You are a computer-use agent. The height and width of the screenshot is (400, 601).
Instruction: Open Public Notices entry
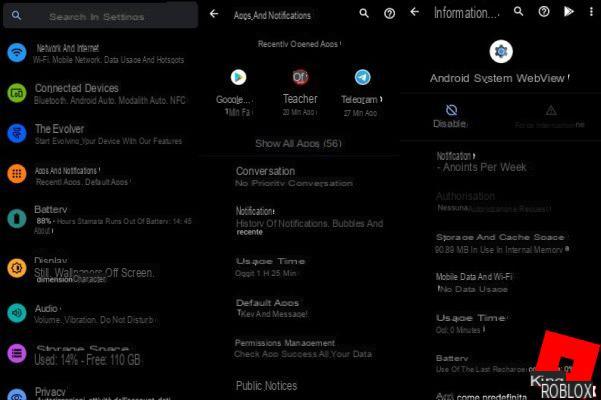point(266,386)
